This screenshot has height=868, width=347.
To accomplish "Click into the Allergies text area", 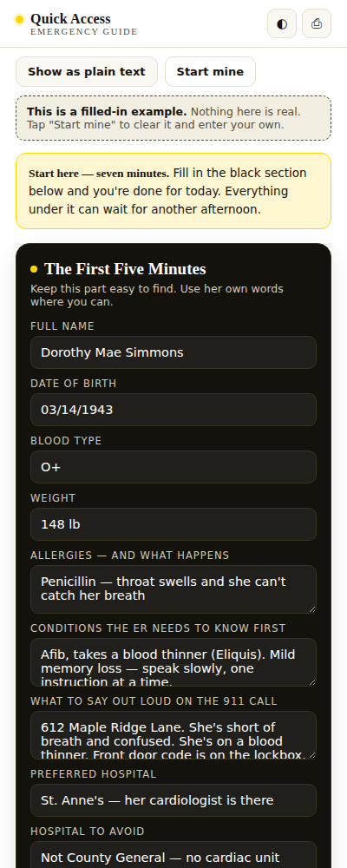I will (173, 589).
